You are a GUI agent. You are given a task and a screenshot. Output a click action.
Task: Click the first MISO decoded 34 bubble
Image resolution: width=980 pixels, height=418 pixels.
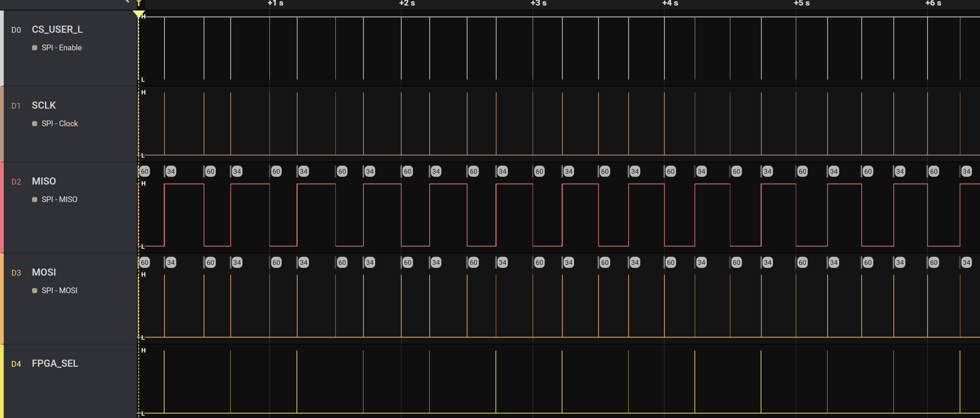171,171
